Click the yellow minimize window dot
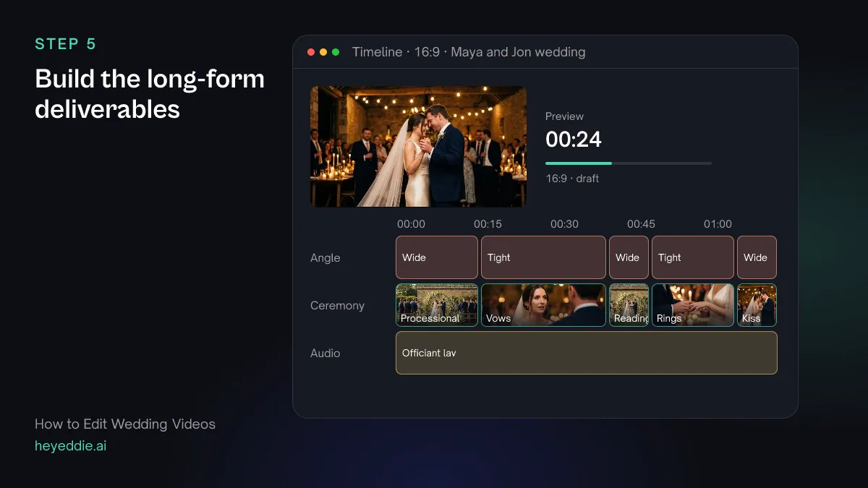Screen dimensions: 868x488 (323, 52)
